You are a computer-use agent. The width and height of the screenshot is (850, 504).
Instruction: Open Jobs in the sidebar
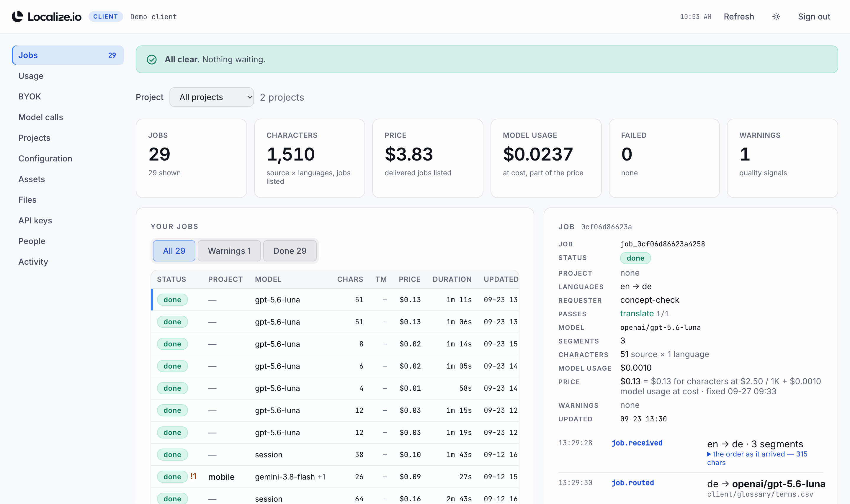(x=68, y=55)
